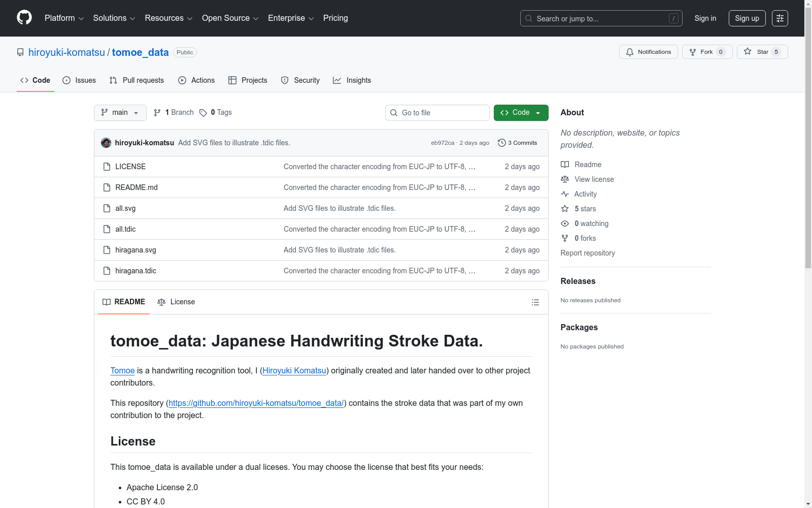Viewport: 812px width, 508px height.
Task: Click the Sign up button
Action: point(747,18)
